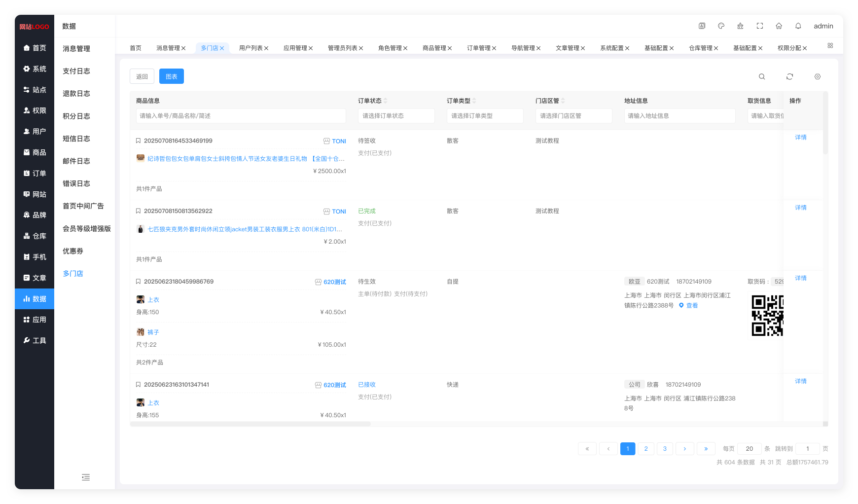Screen dimensions: 858x504
Task: Open the table search magnifier icon
Action: [x=762, y=76]
